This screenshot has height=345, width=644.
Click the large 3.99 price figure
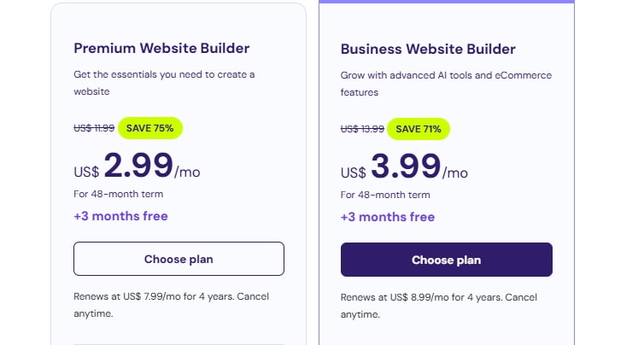click(406, 167)
